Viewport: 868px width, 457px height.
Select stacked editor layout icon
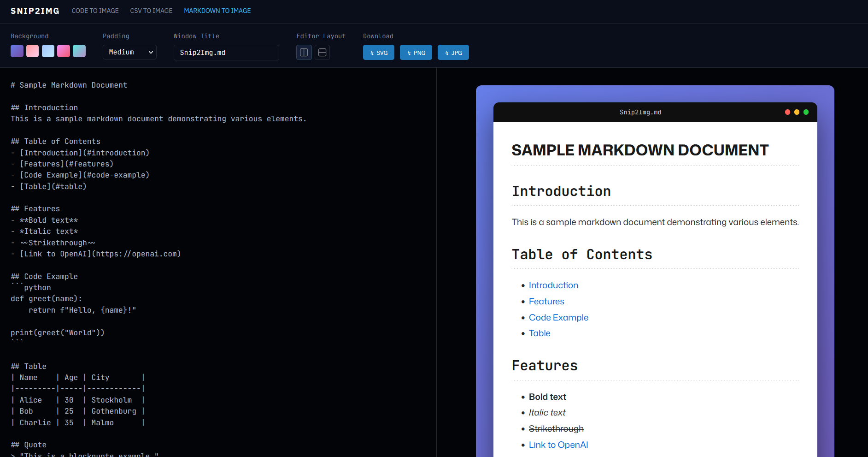pyautogui.click(x=323, y=53)
